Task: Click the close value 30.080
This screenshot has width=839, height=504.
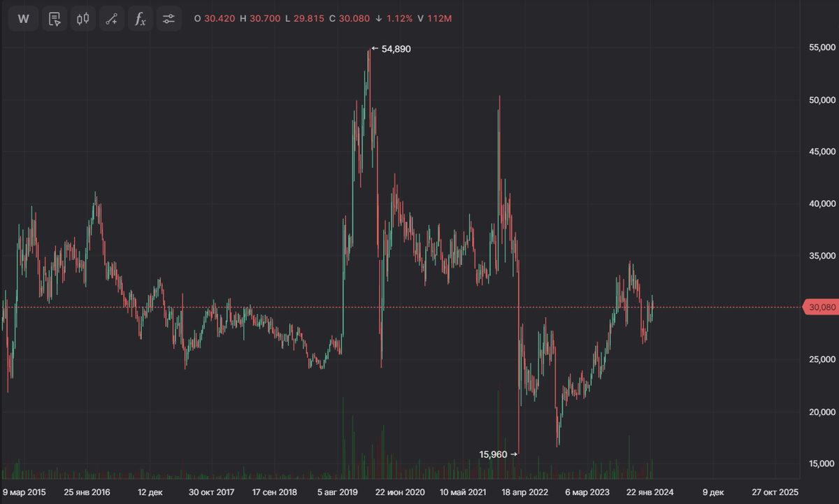Action: (x=353, y=19)
